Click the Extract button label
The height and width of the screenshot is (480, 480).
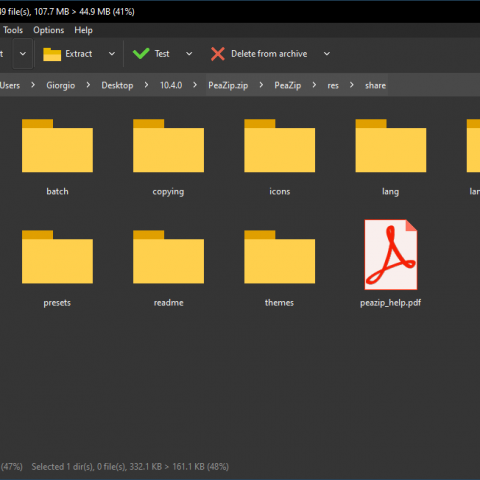tap(79, 54)
